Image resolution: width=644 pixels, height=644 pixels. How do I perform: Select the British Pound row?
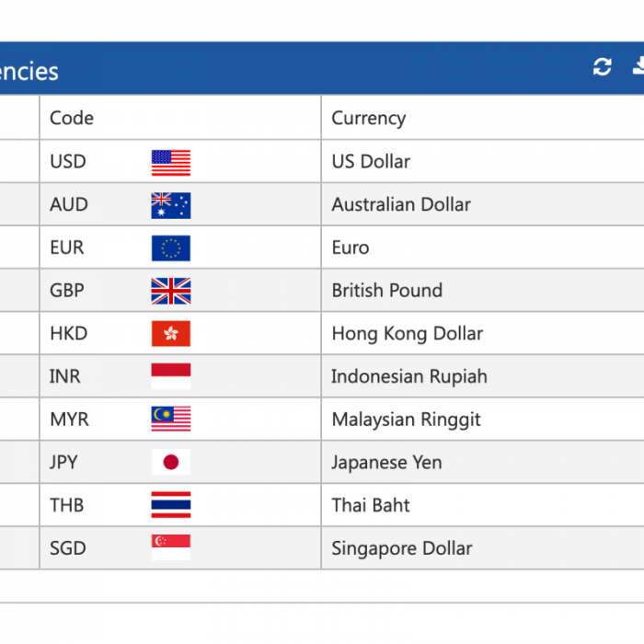point(322,291)
